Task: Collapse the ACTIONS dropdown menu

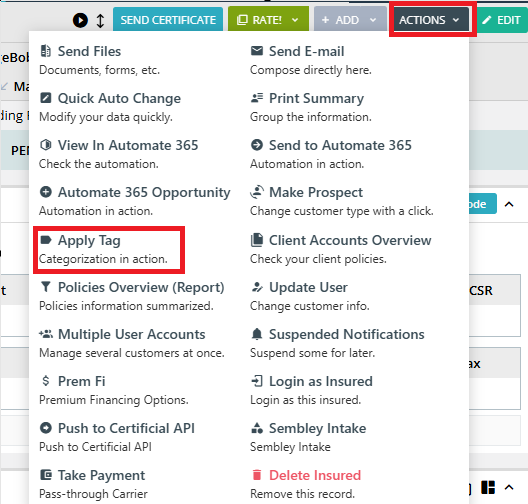Action: coord(431,20)
